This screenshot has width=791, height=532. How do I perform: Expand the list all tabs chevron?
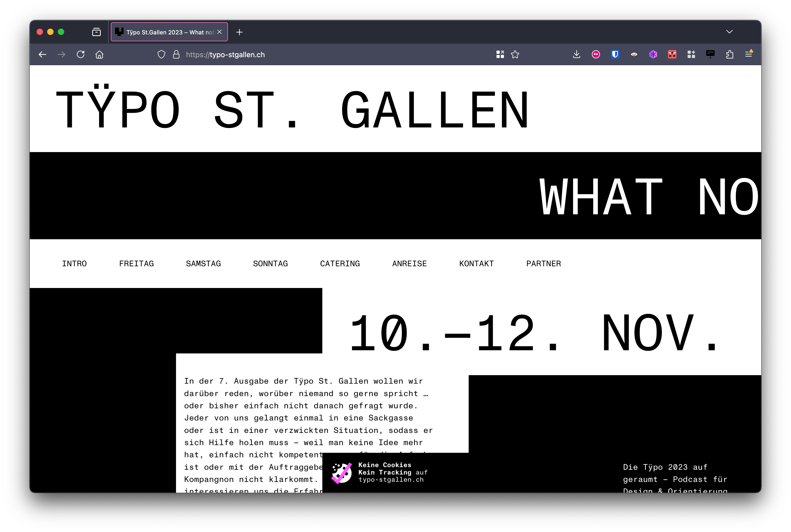[x=729, y=32]
